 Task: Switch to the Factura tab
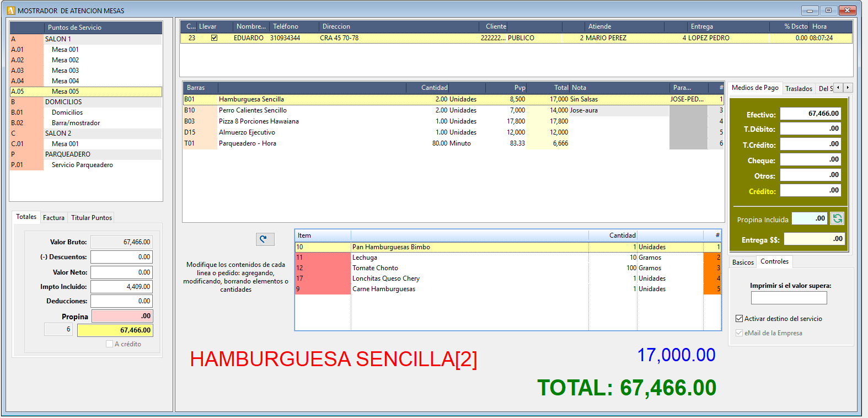(x=53, y=218)
